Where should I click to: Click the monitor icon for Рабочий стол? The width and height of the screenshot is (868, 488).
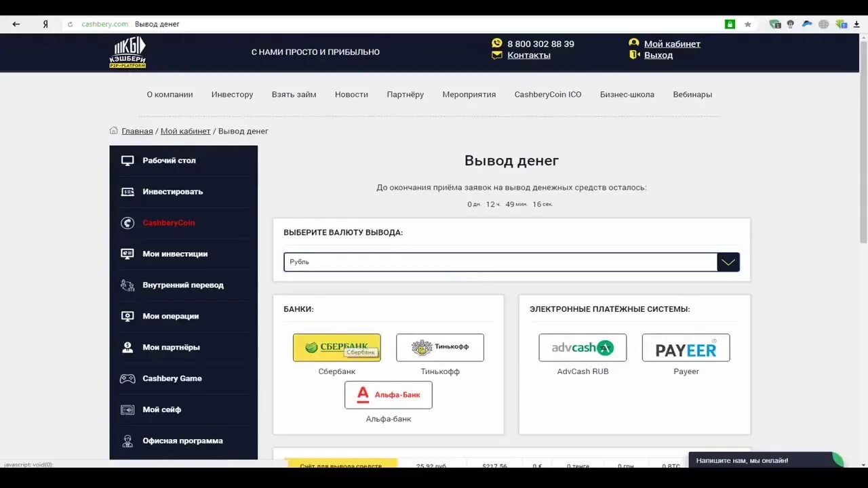pyautogui.click(x=127, y=161)
